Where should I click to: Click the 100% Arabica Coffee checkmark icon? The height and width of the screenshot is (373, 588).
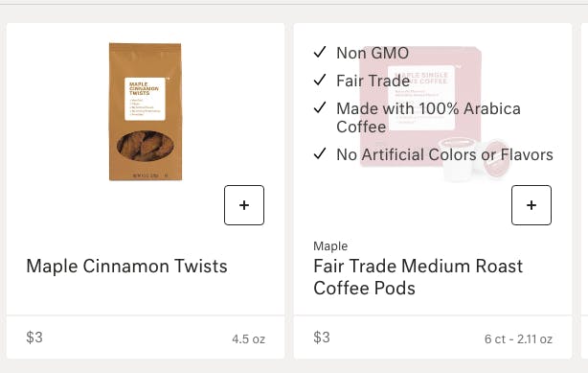pyautogui.click(x=320, y=107)
